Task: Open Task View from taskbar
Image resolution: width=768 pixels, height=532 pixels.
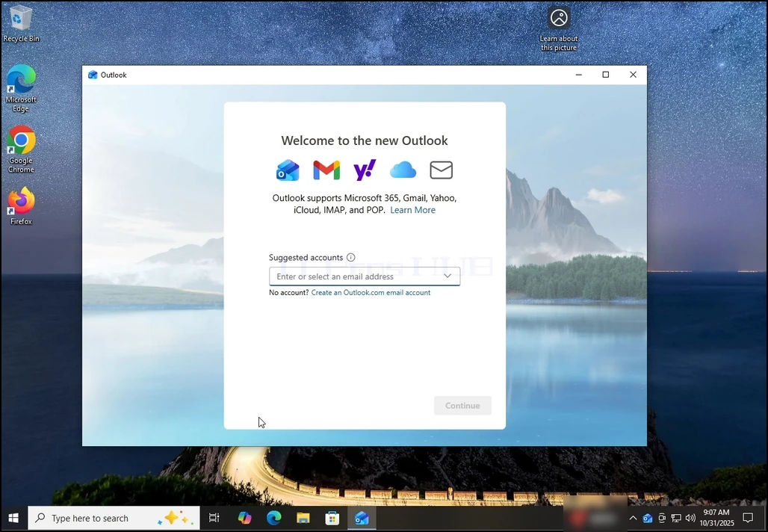Action: (x=214, y=519)
